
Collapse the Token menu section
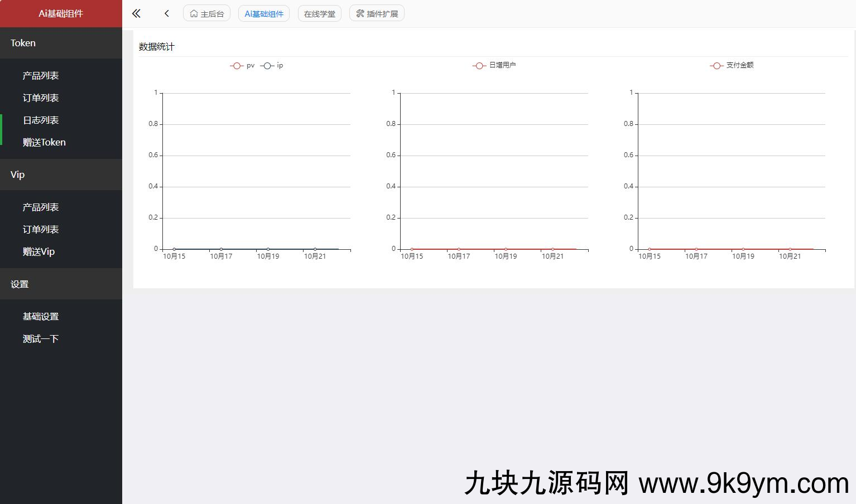pos(61,43)
